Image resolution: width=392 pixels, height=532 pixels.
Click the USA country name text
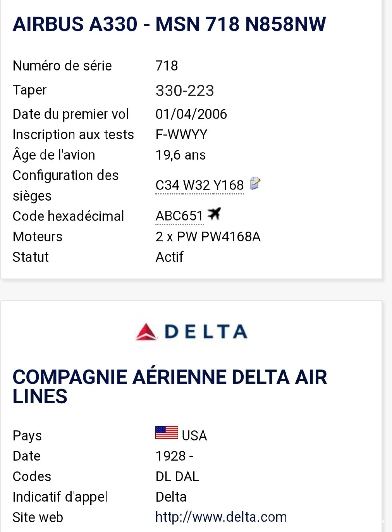194,436
